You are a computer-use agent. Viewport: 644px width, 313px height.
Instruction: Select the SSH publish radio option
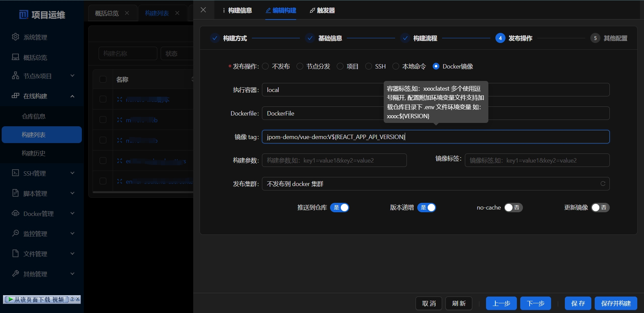pos(369,66)
